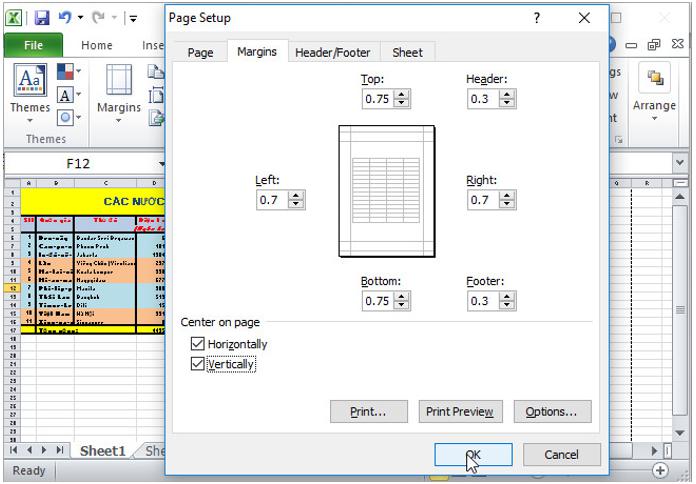The image size is (696, 484).
Task: Open the Arrange group button
Action: [x=654, y=90]
